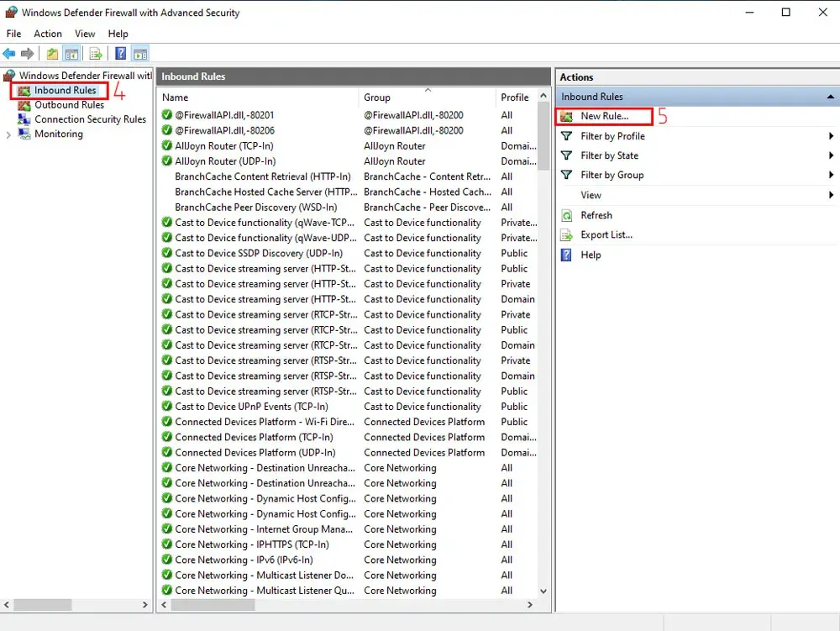Select BranchCache Content Retrieval (HTTP-In) rule
Screen dimensions: 840x631
click(262, 176)
